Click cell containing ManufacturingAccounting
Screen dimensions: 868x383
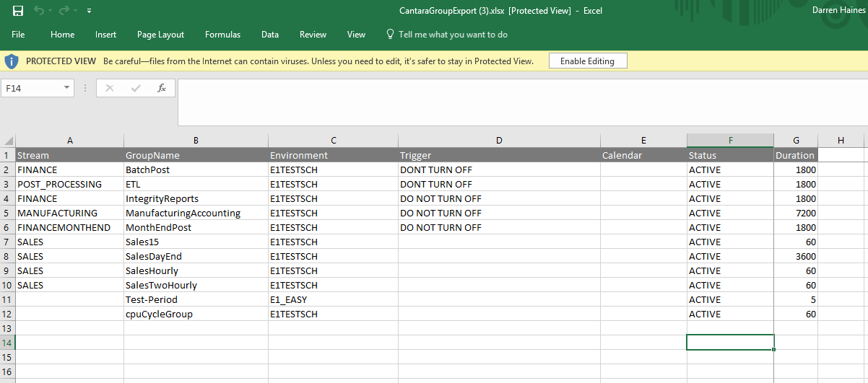coord(183,213)
